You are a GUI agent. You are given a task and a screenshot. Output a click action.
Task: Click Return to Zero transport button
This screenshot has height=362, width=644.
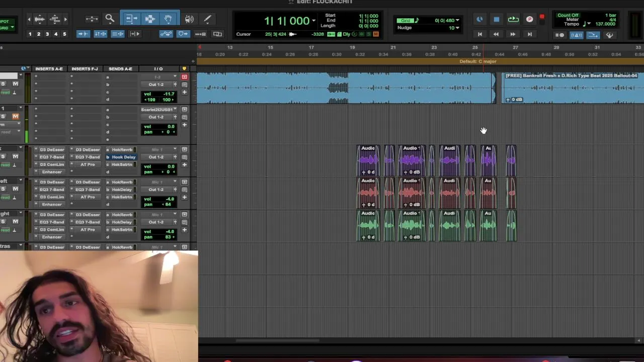480,34
